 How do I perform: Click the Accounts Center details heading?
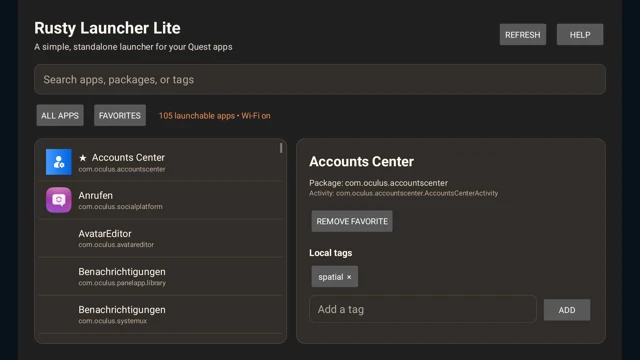click(361, 162)
